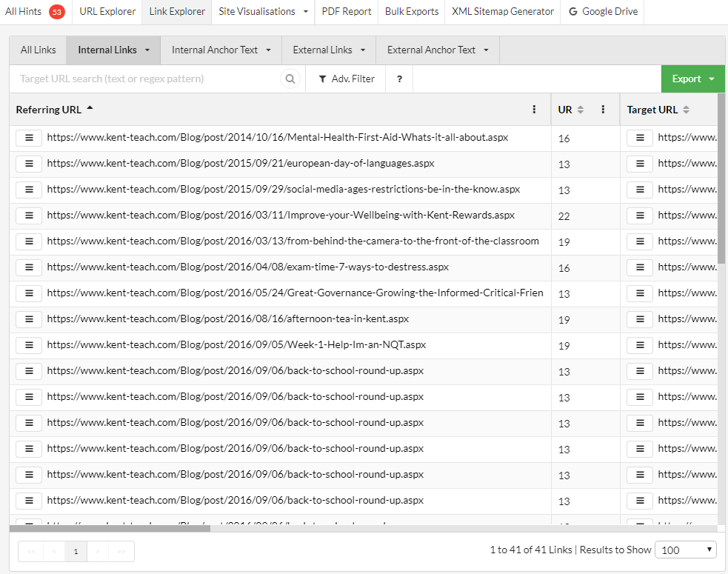Expand the Site Visualisations dropdown arrow

pyautogui.click(x=306, y=12)
